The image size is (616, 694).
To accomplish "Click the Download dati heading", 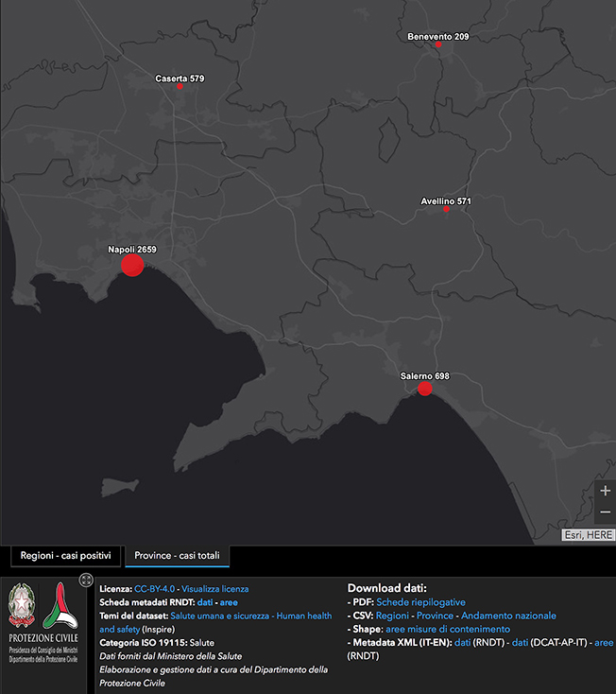I will coord(387,588).
